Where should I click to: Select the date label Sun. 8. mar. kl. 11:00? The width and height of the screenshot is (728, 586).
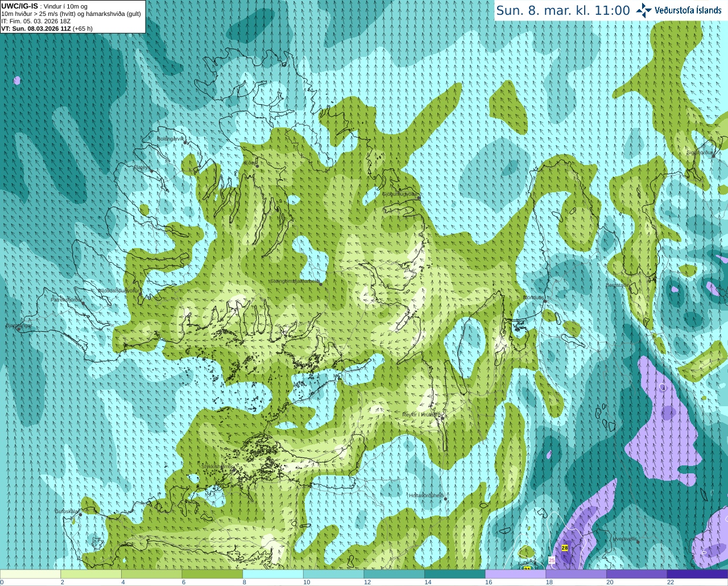click(563, 11)
